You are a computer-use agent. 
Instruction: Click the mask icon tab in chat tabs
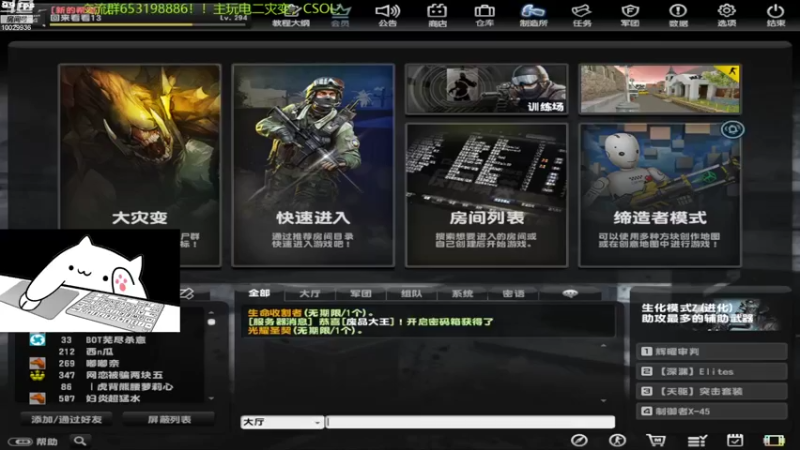pyautogui.click(x=570, y=293)
